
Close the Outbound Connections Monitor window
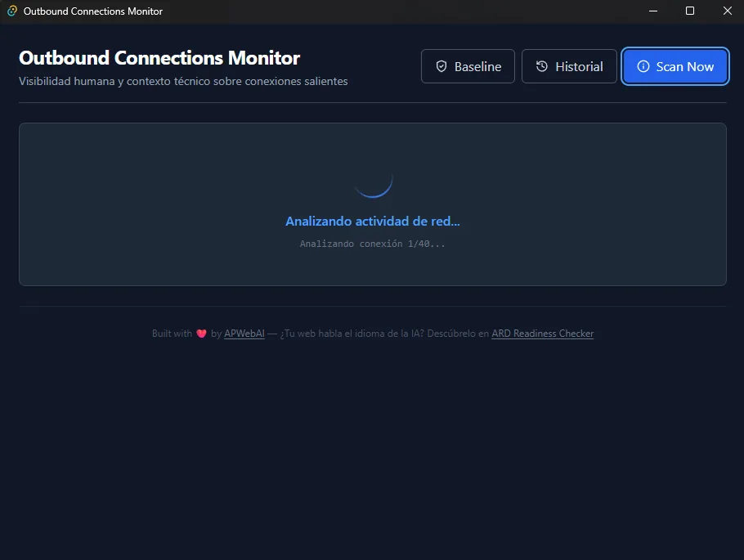[727, 11]
